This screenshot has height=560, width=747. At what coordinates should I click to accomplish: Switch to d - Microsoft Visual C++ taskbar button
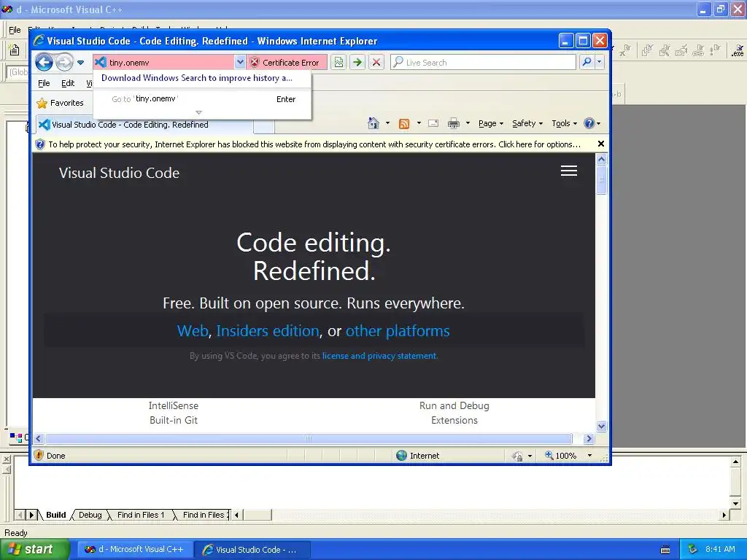tap(135, 550)
